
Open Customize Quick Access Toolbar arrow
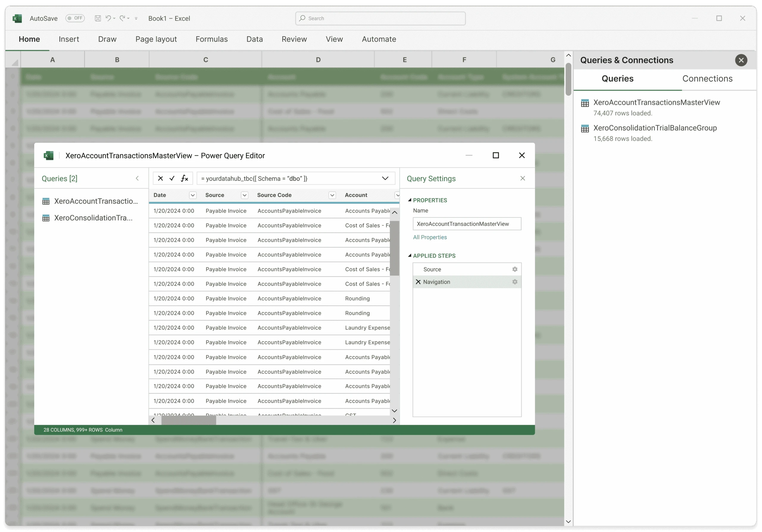pyautogui.click(x=136, y=18)
